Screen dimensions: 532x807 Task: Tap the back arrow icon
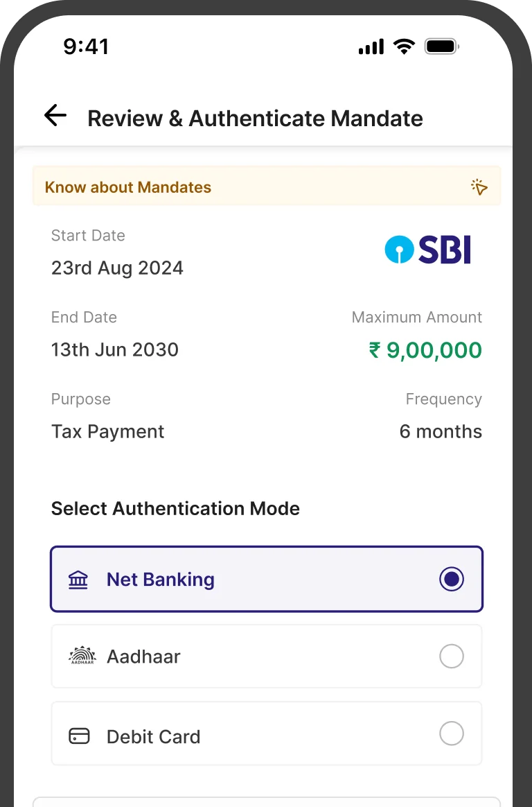coord(55,115)
